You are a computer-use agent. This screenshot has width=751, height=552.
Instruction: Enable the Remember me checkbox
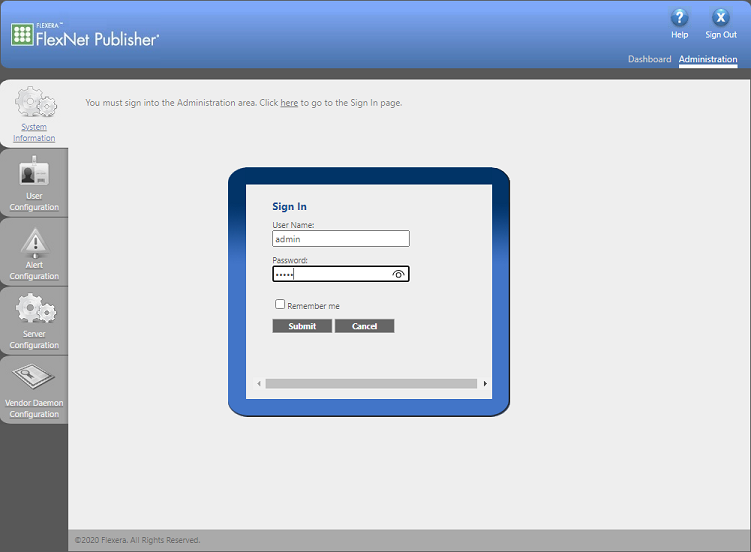tap(280, 304)
